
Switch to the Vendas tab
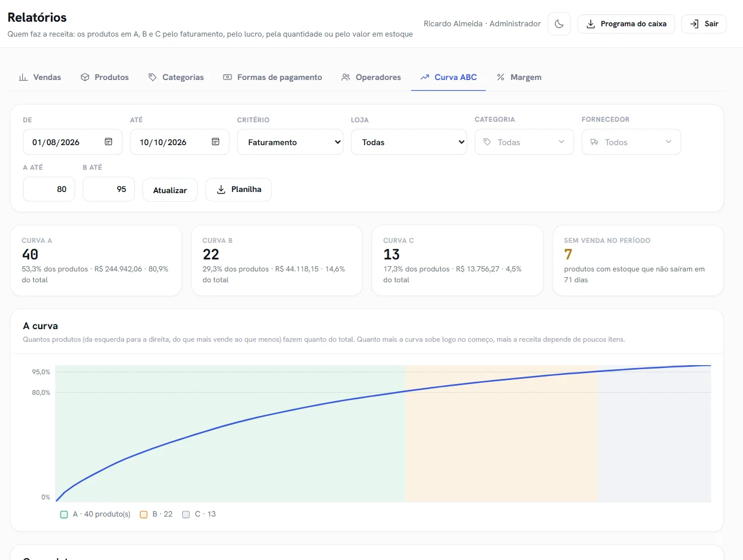[40, 77]
